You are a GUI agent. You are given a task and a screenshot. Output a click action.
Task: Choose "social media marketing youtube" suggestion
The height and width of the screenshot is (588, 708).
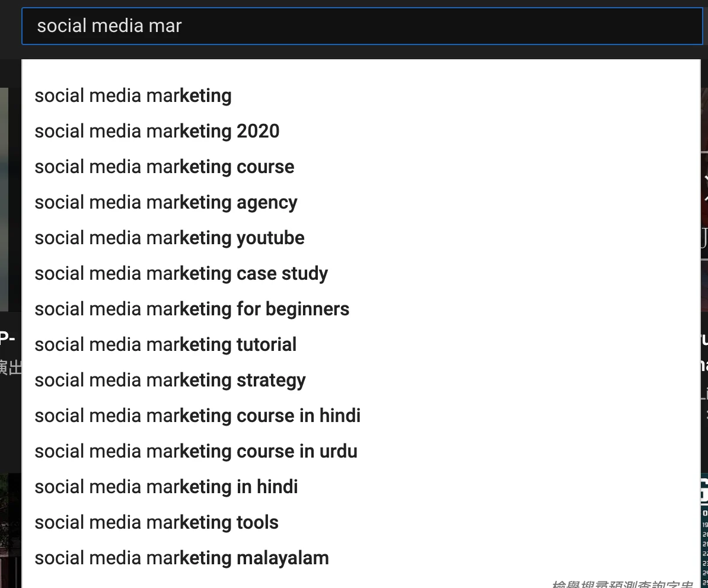coord(169,238)
